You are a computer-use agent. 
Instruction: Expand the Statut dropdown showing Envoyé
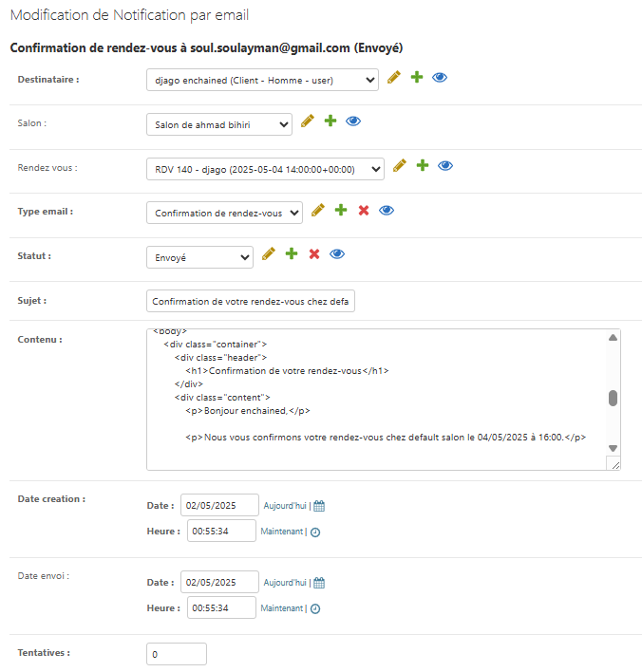199,257
